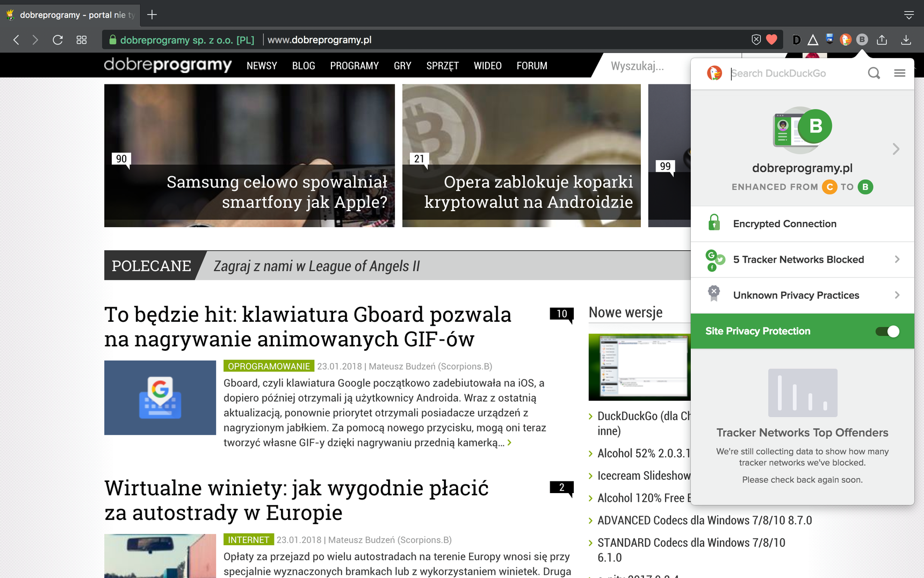This screenshot has height=578, width=924.
Task: Click the grey B privacy grade icon
Action: [x=862, y=39]
